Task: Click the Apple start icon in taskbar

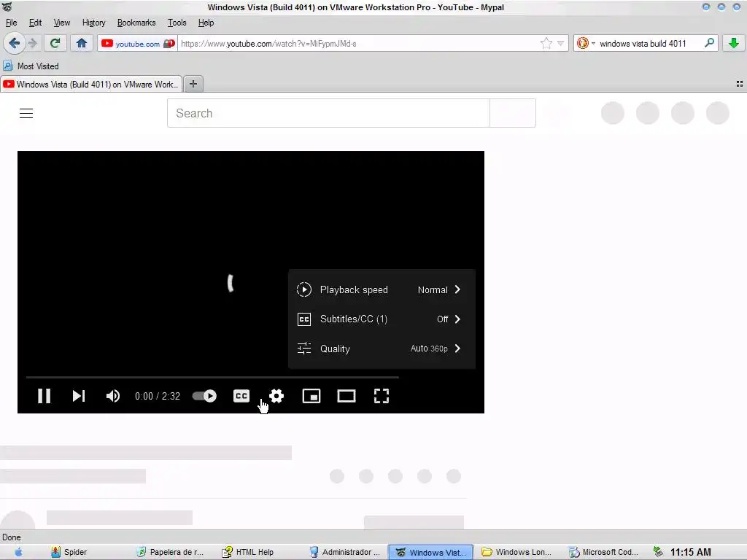Action: click(18, 552)
